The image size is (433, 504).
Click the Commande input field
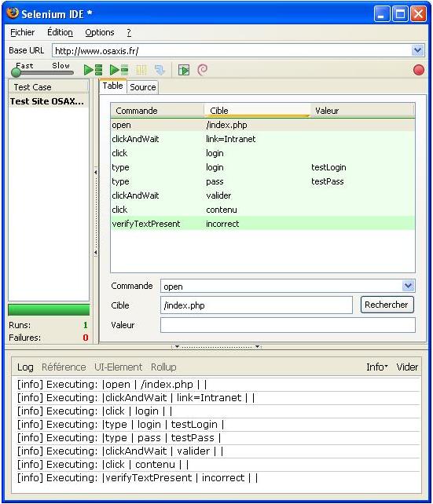pos(281,286)
